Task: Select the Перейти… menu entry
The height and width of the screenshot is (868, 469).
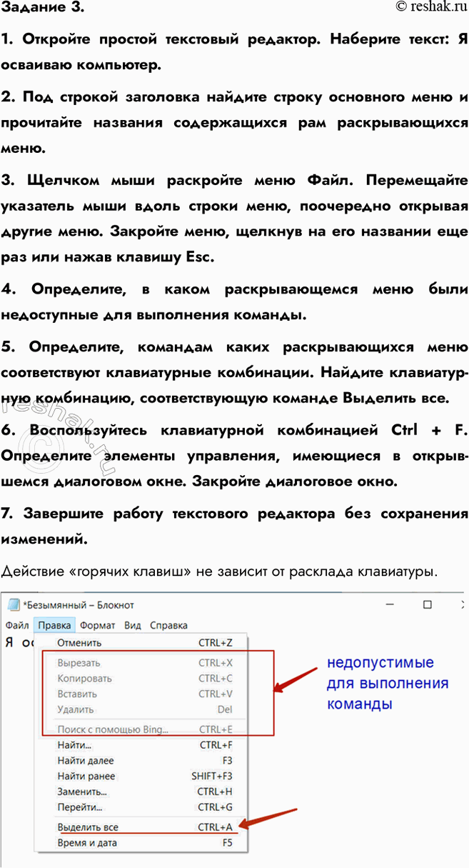Action: 79,807
